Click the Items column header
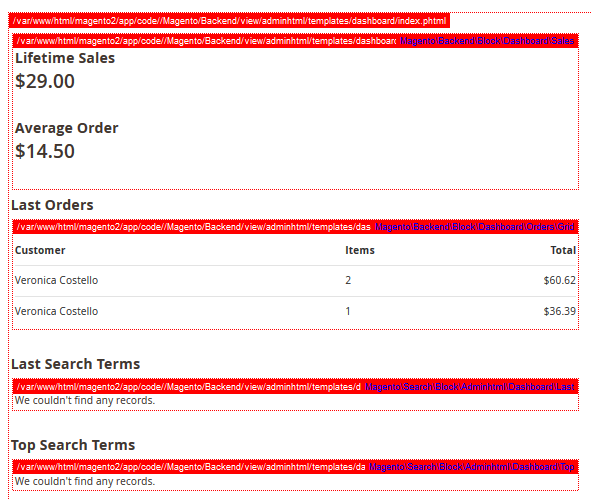Image resolution: width=592 pixels, height=499 pixels. 360,250
